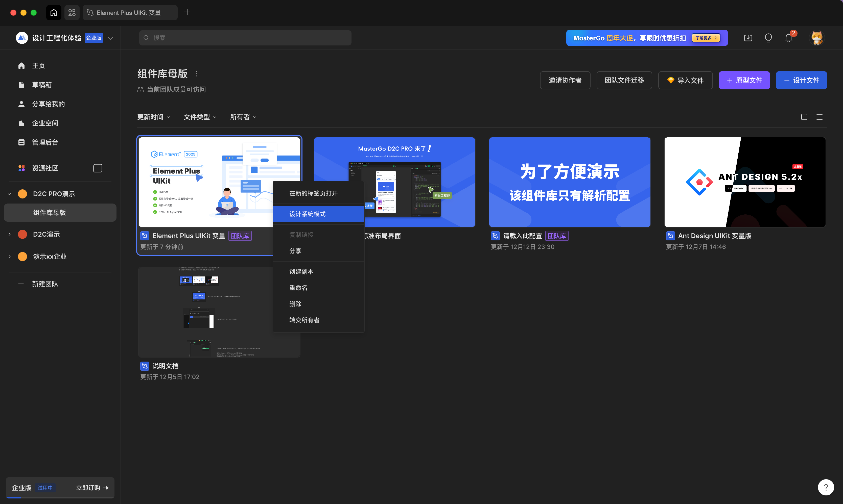Open the 更新时间 sort dropdown
This screenshot has width=843, height=504.
pyautogui.click(x=154, y=117)
